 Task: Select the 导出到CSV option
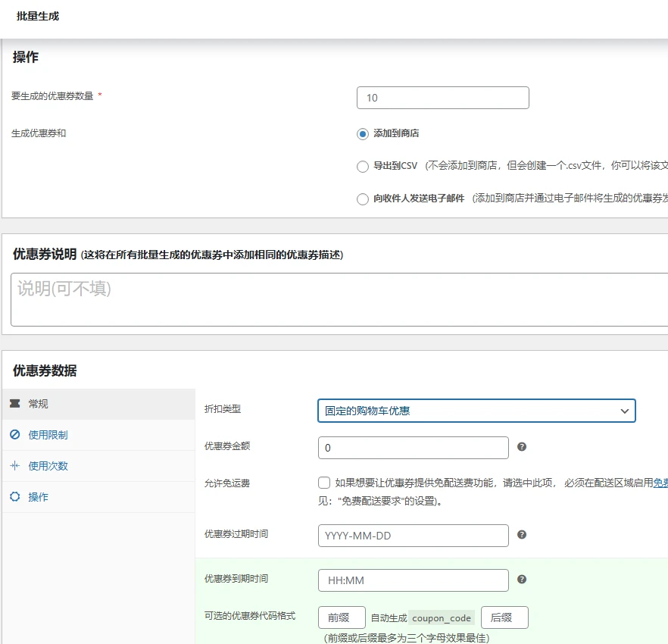364,166
